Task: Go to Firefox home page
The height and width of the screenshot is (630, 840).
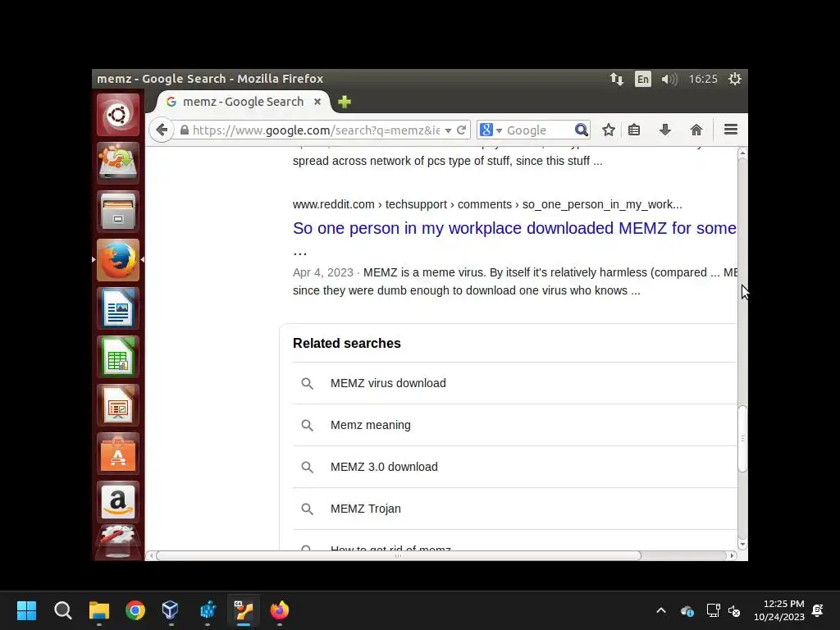Action: point(696,130)
